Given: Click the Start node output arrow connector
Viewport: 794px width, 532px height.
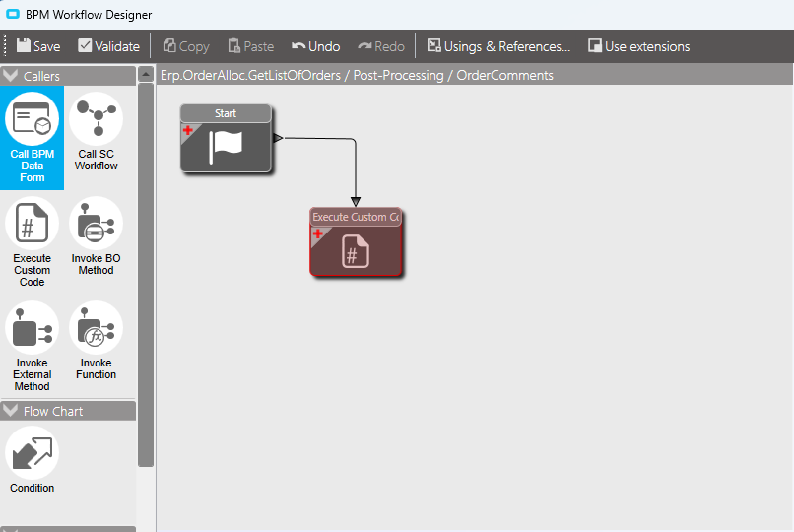Looking at the screenshot, I should 278,138.
